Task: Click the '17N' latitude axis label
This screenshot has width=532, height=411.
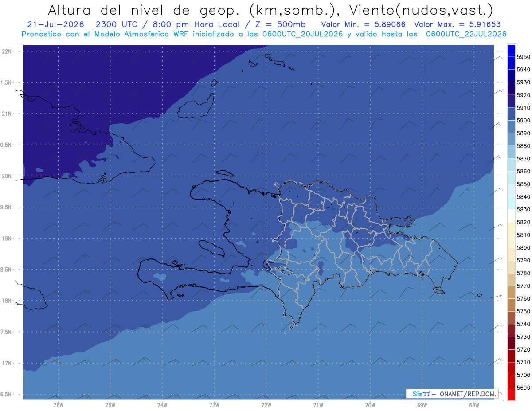Action: [6, 363]
